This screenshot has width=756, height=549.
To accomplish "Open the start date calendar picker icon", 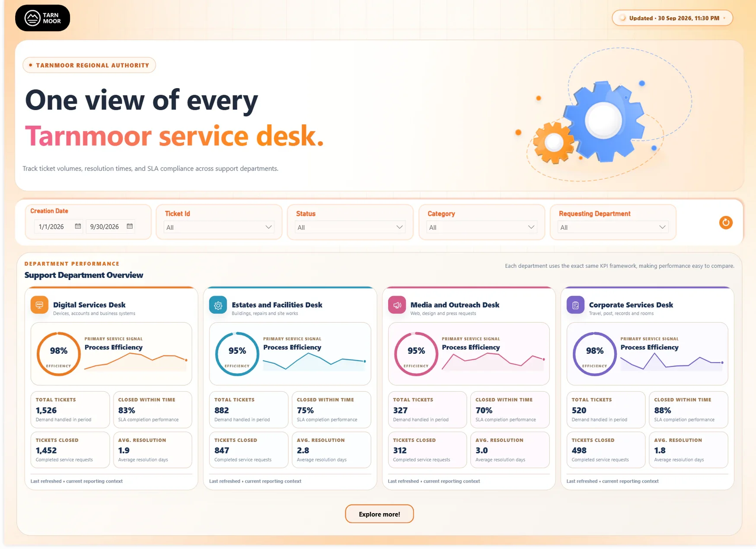I will 78,226.
